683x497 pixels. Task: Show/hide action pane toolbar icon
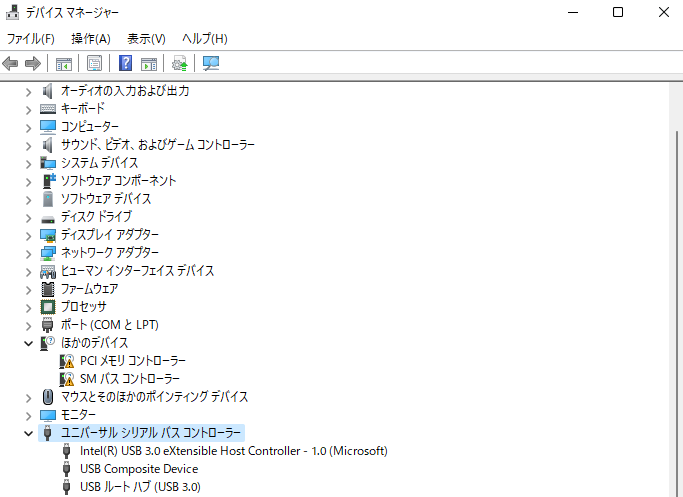[x=149, y=64]
